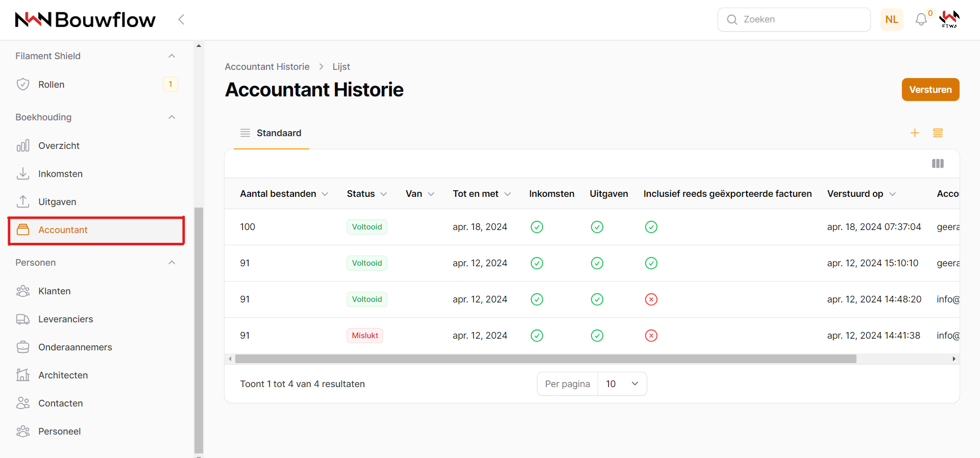Click red X exported invoices icon in Mislukt row

651,336
